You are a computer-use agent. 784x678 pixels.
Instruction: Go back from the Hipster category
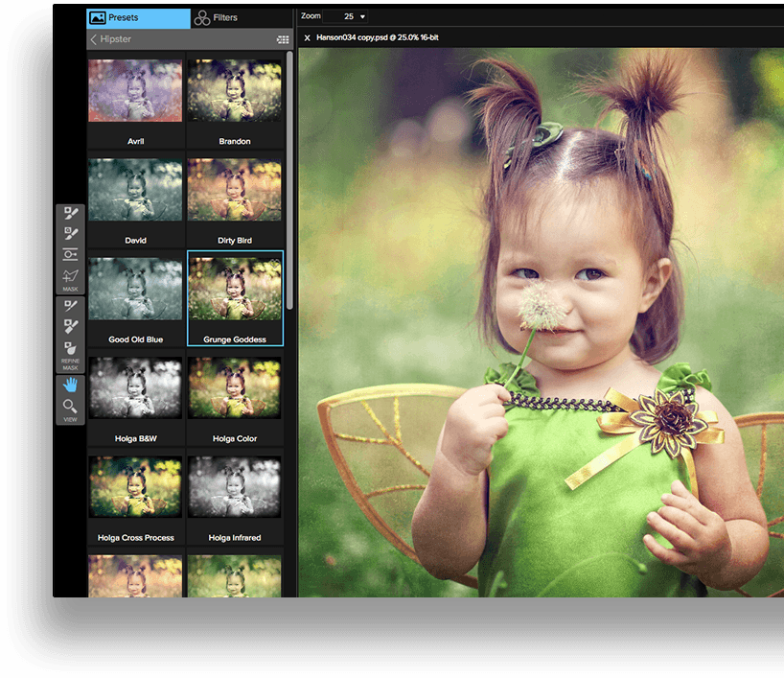click(93, 39)
